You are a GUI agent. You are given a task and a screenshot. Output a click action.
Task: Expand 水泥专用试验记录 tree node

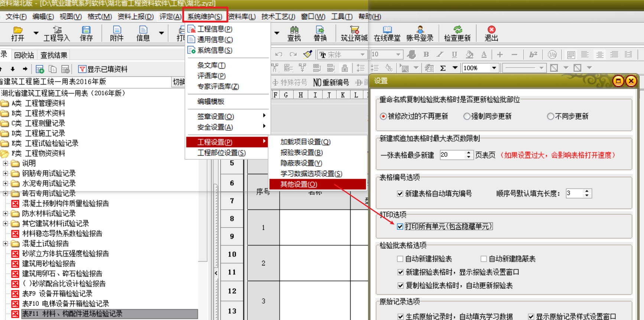(x=5, y=183)
